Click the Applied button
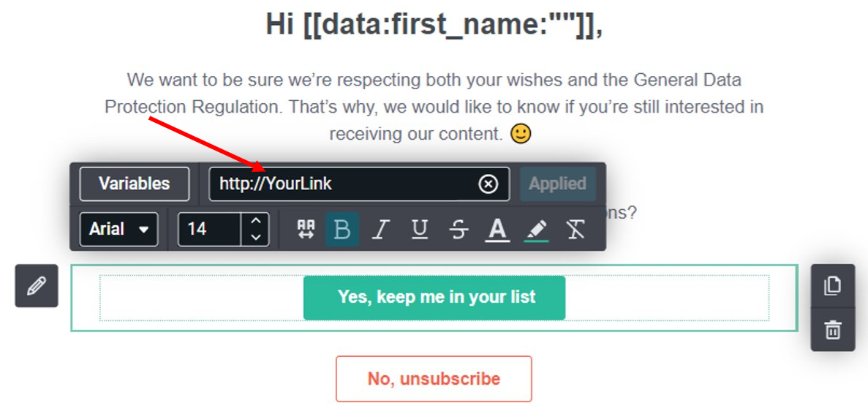 point(557,184)
